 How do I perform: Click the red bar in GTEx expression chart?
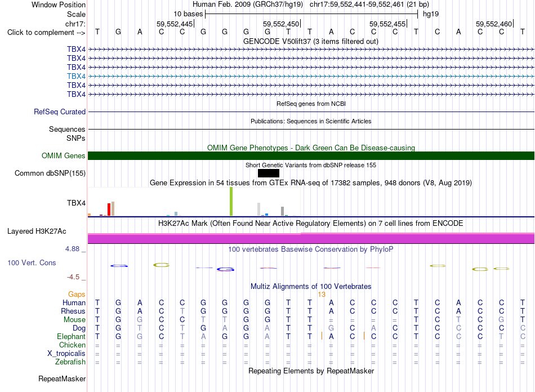(109, 210)
